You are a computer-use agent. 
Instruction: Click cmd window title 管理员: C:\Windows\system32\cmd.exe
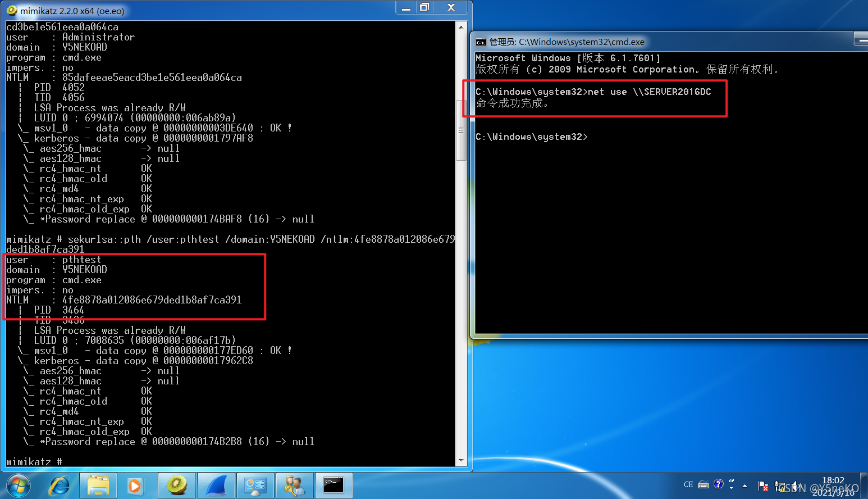point(567,42)
